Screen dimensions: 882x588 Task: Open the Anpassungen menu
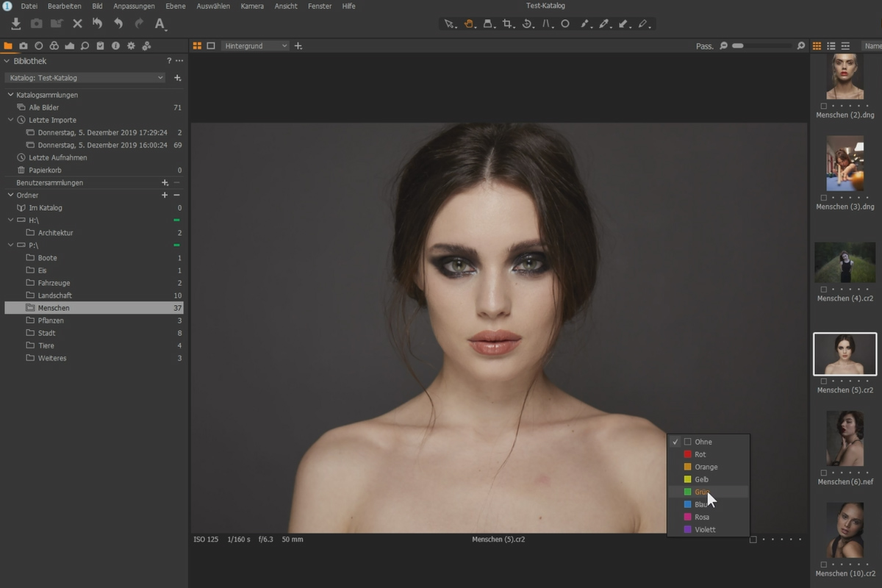click(134, 6)
